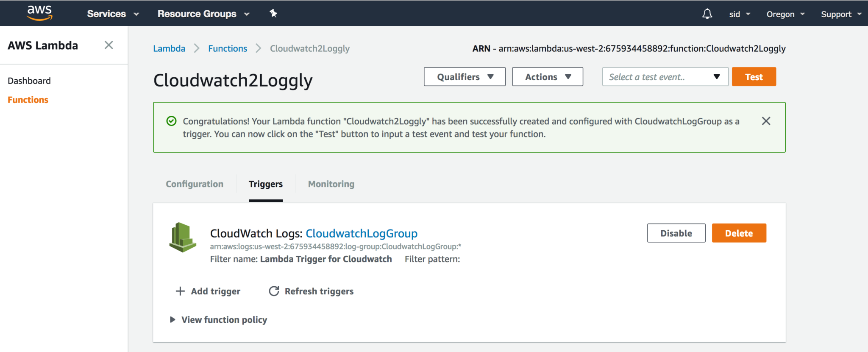Click the green success checkmark icon
The height and width of the screenshot is (352, 868).
[171, 121]
